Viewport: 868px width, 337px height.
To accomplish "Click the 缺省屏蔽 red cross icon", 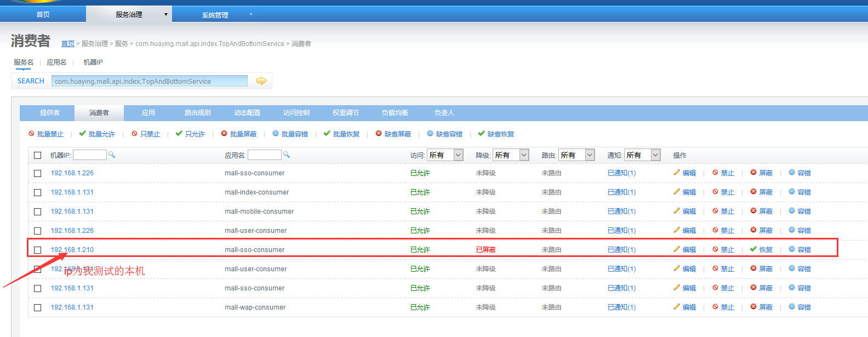I will [379, 134].
